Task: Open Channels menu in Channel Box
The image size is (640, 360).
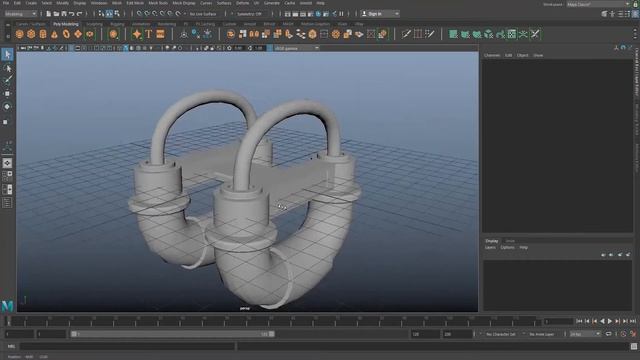Action: (492, 55)
